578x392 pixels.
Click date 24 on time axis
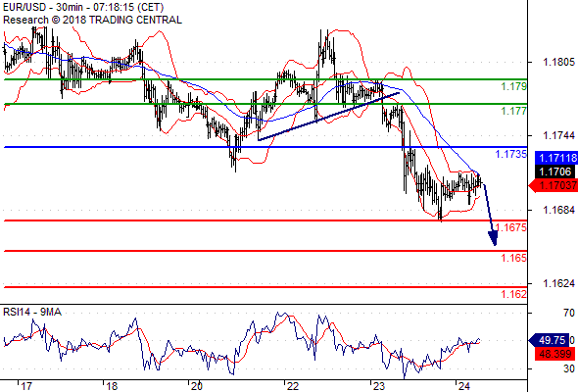coord(464,386)
